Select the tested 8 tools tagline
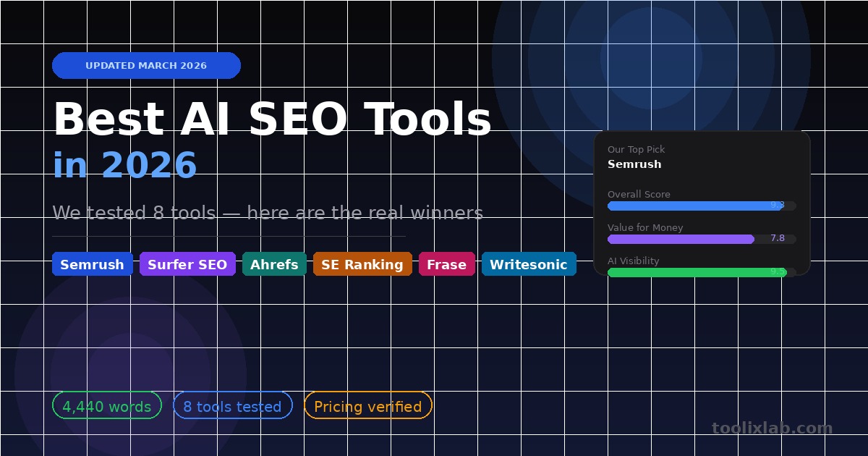 (x=268, y=213)
